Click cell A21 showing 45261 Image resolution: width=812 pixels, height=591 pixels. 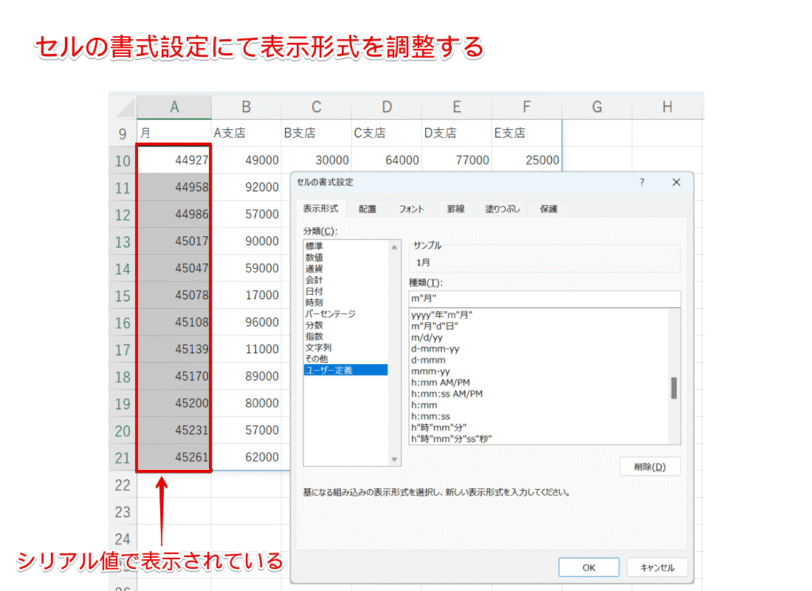point(174,457)
